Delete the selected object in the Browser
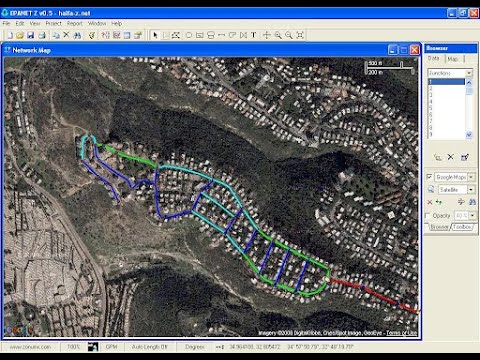This screenshot has height=360, width=480. 451,157
